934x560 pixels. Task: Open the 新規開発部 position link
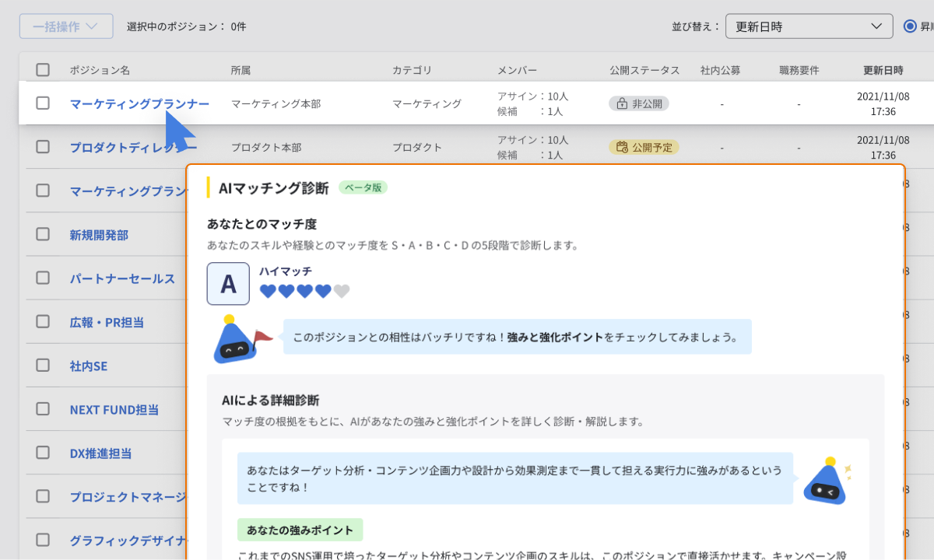coord(99,235)
